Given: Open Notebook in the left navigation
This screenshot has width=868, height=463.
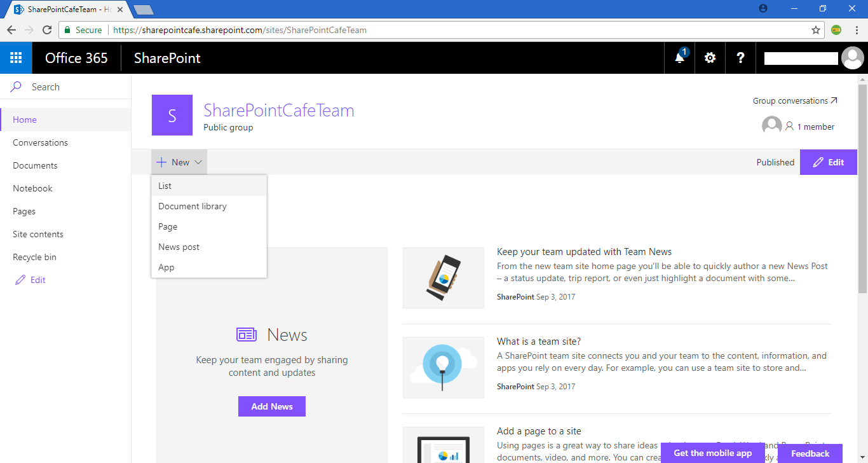Looking at the screenshot, I should (x=65, y=188).
